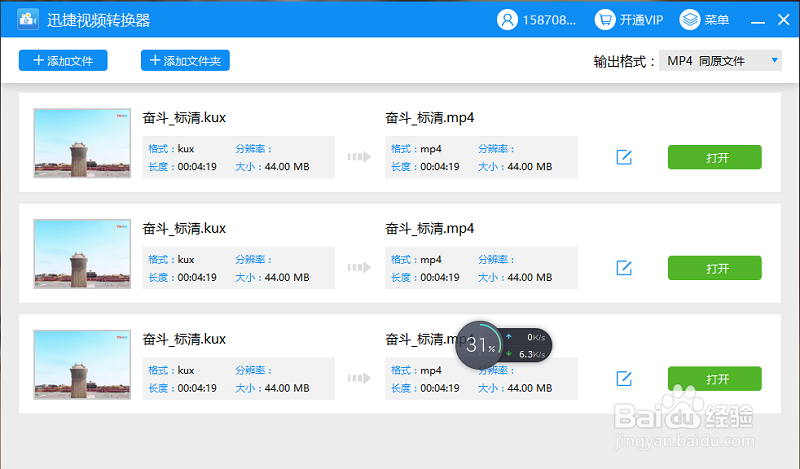Click the third row video thumbnail

coord(82,364)
